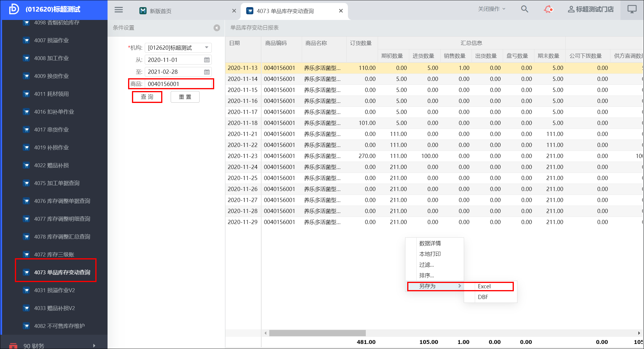Expand the 90 财务 sidebar section
This screenshot has width=644, height=349.
coord(54,345)
